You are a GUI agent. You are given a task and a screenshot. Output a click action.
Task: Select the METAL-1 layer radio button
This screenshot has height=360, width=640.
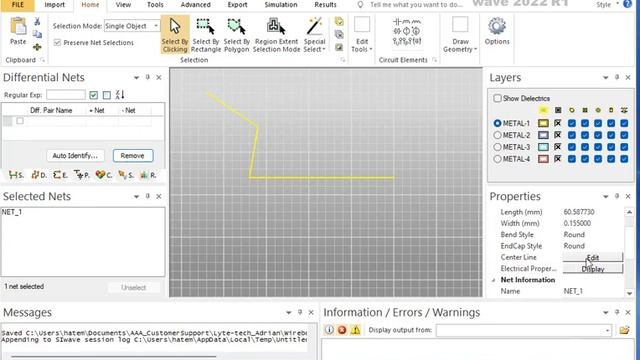[497, 123]
